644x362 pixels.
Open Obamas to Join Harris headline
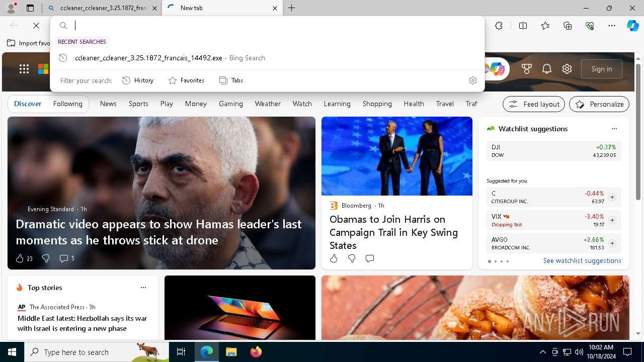(x=393, y=232)
